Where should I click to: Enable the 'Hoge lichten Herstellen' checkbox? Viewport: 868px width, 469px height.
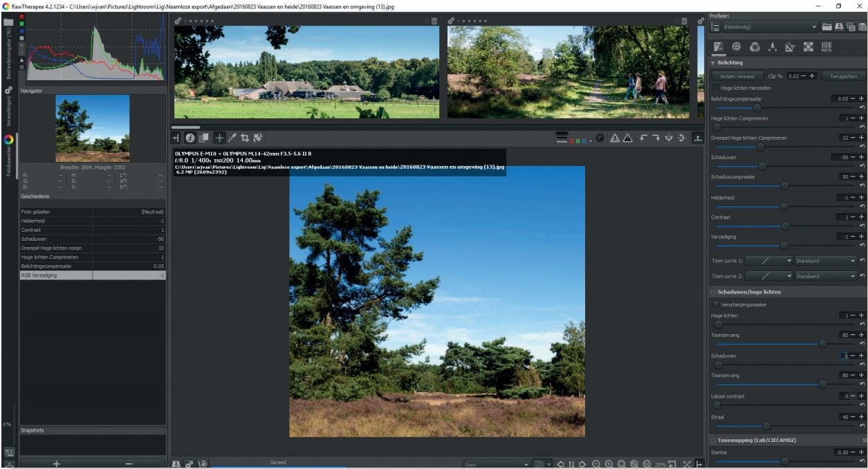[x=716, y=88]
